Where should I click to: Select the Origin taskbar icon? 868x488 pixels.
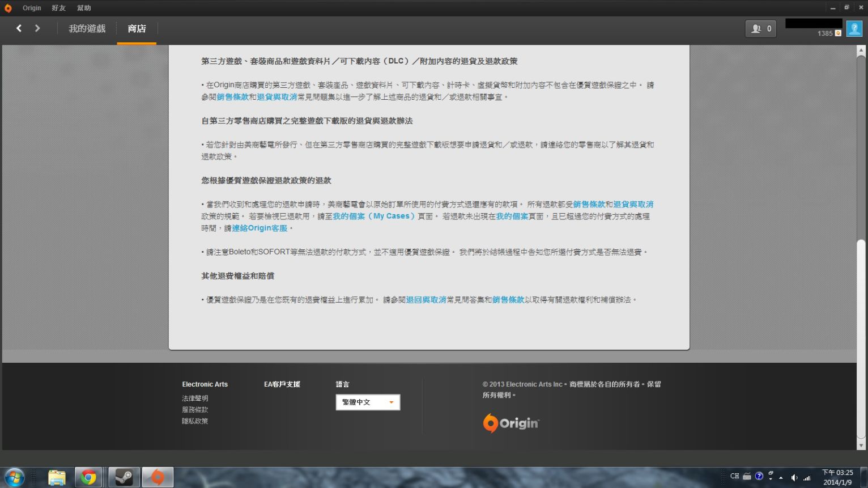(158, 478)
